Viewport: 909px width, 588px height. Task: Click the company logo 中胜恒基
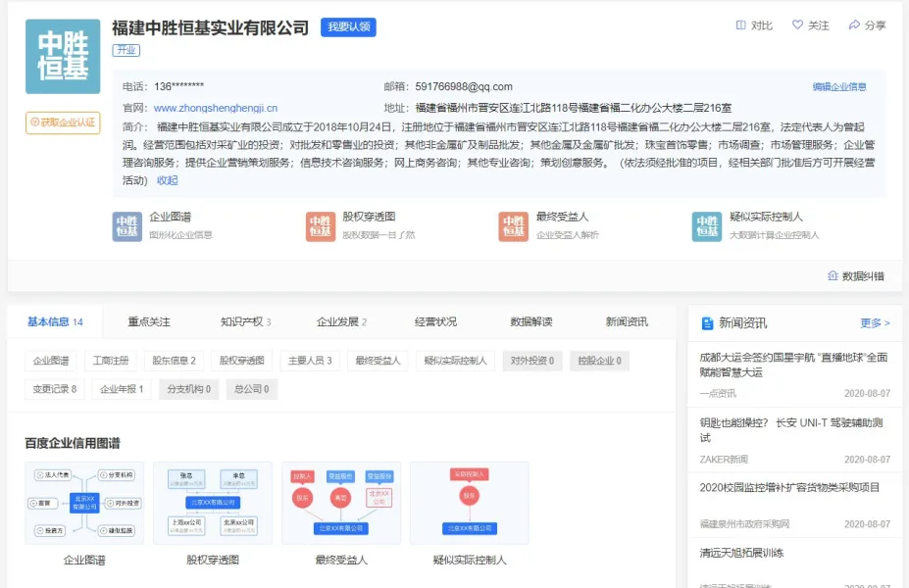tap(63, 56)
